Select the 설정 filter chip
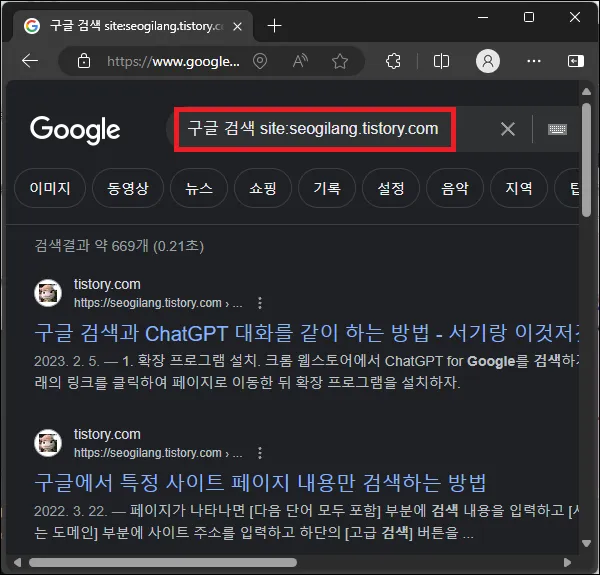This screenshot has width=600, height=575. 391,188
